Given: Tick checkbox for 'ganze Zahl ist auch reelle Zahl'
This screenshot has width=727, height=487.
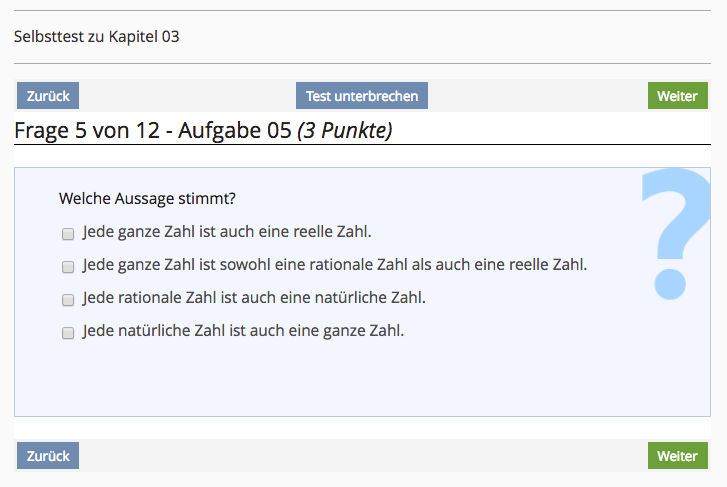Looking at the screenshot, I should [68, 234].
